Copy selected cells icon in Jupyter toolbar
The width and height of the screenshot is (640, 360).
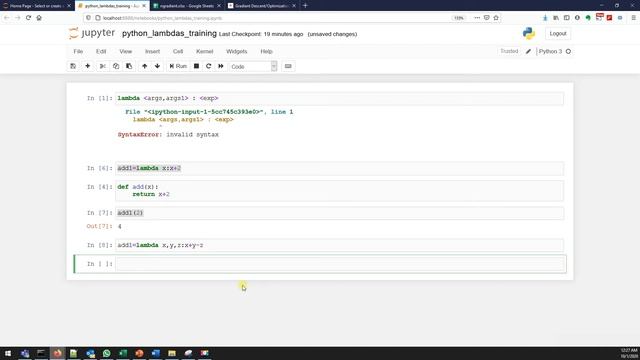116,66
